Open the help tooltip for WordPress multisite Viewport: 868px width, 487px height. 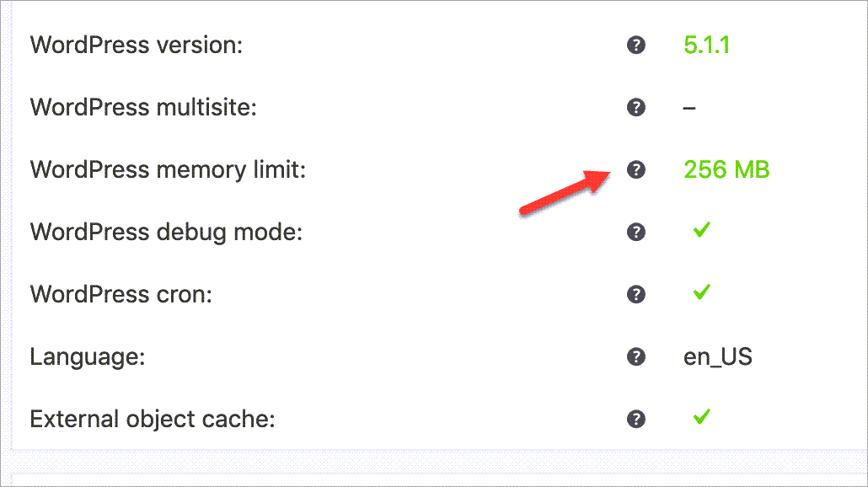coord(636,107)
